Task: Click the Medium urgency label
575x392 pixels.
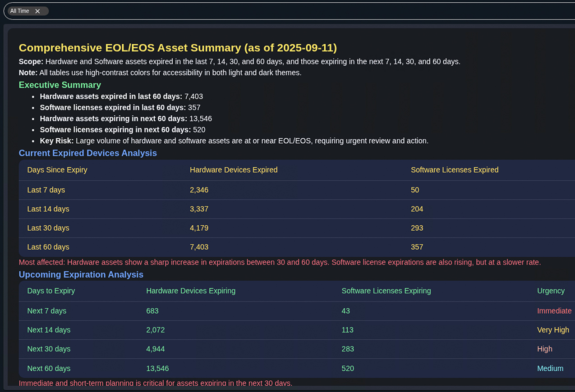Action: pyautogui.click(x=550, y=369)
